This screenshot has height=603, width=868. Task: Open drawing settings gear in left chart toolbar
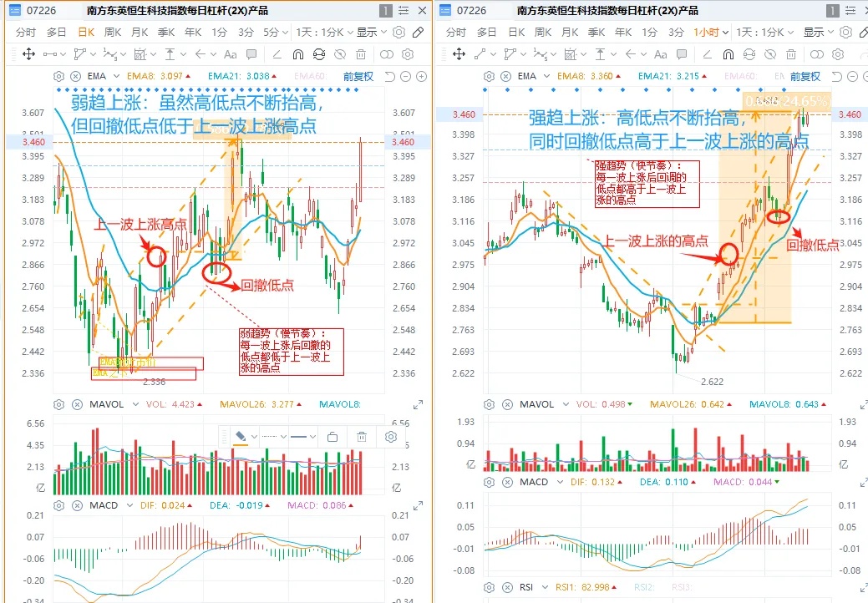(x=408, y=54)
